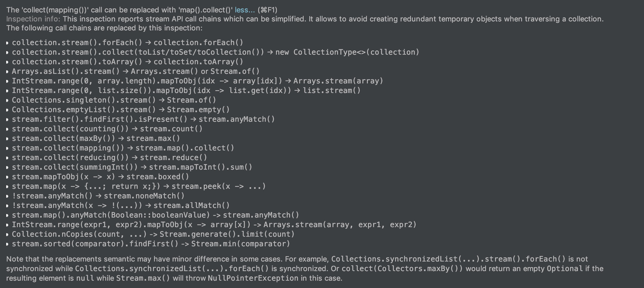Image resolution: width=644 pixels, height=288 pixels.
Task: Select the !stream.anyMatch() to noneMatch() line
Action: [98, 196]
